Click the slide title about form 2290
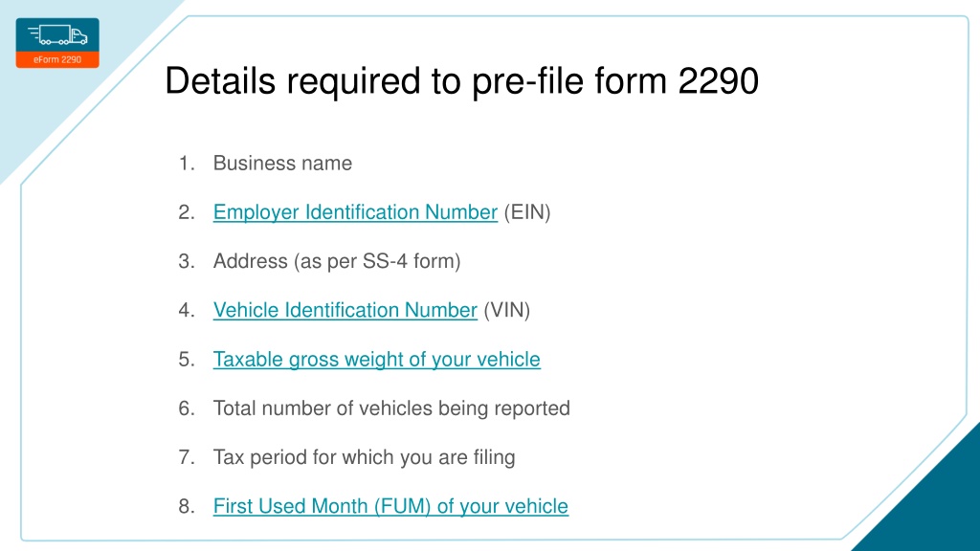Screen dimensions: 980x551 point(462,81)
